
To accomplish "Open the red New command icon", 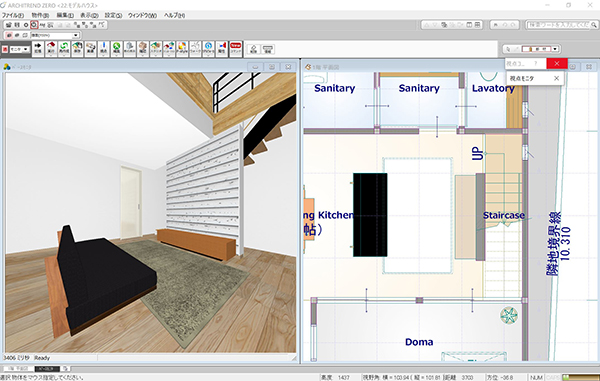I will tap(236, 49).
